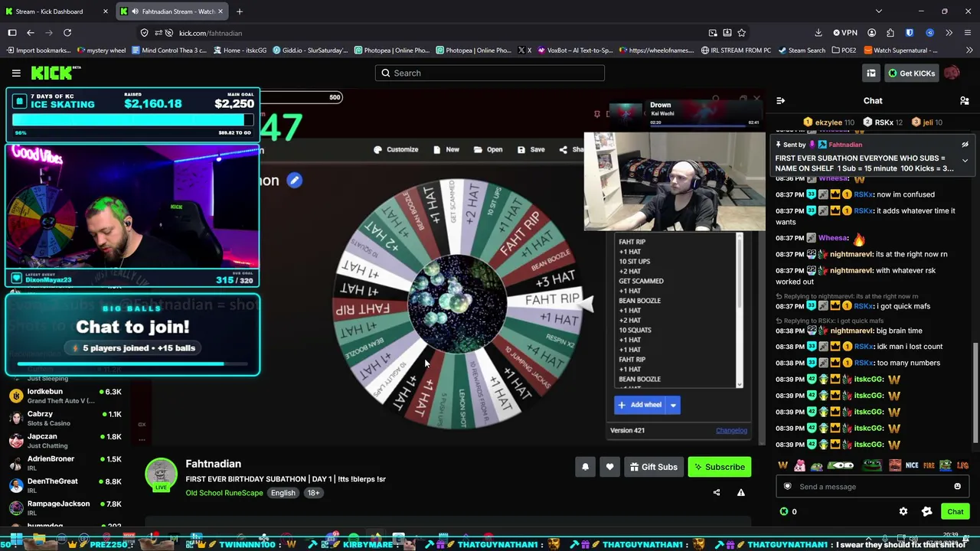Open AdrienBroner recommended channel

point(64,463)
